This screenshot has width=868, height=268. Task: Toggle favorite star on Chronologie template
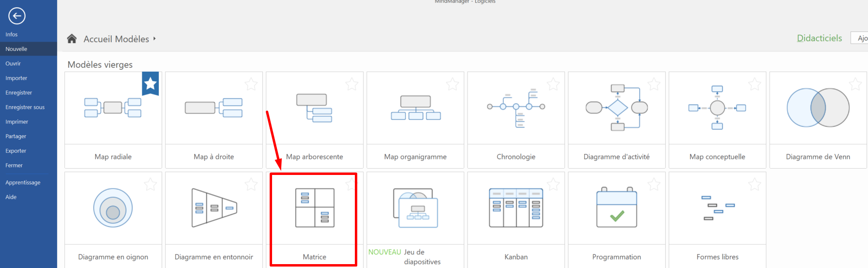[553, 84]
